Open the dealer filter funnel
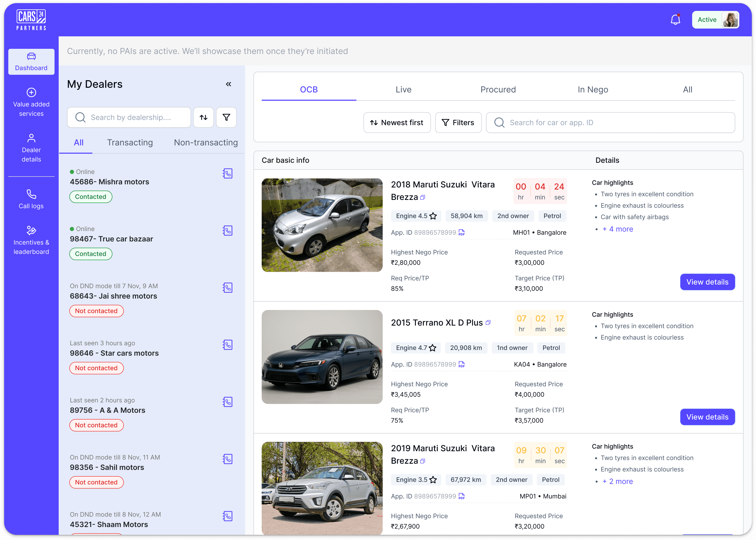This screenshot has width=756, height=540. tap(226, 117)
